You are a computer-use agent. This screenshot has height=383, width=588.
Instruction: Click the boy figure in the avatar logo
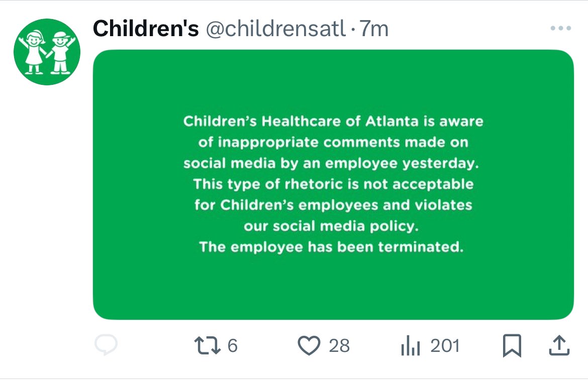[61, 53]
